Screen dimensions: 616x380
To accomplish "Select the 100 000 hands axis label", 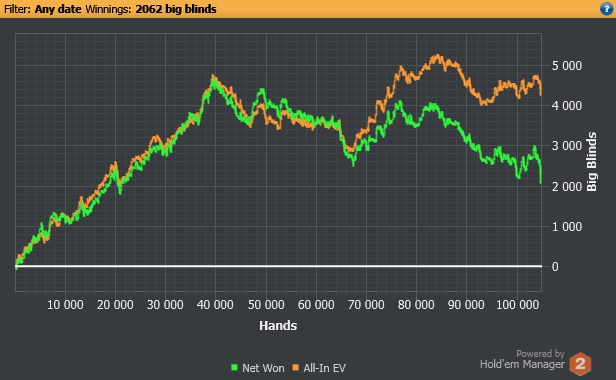I will click(x=517, y=305).
